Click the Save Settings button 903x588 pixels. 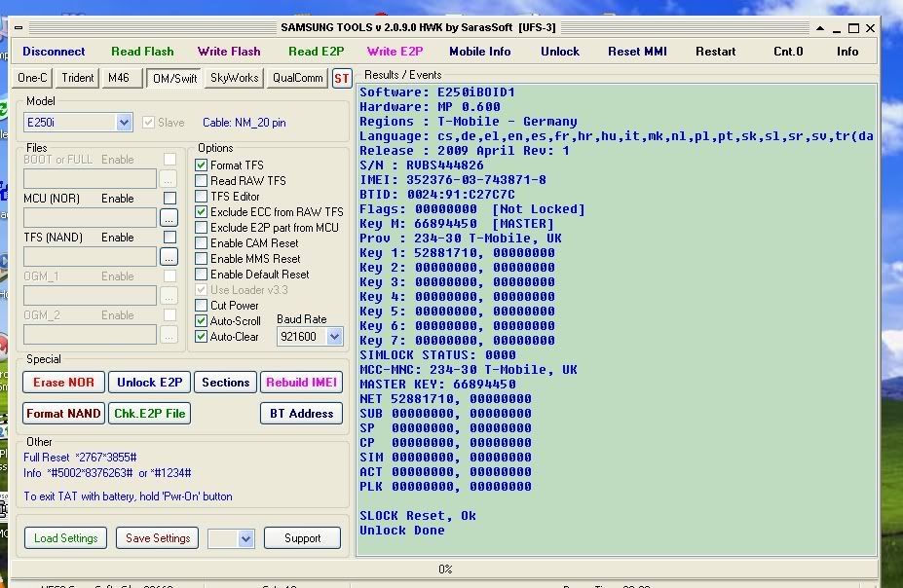click(x=158, y=538)
